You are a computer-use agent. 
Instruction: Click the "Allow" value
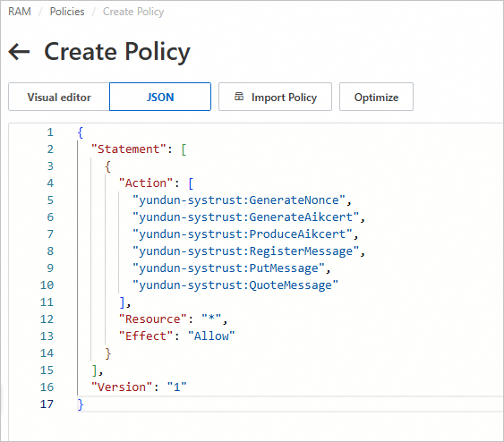(211, 336)
